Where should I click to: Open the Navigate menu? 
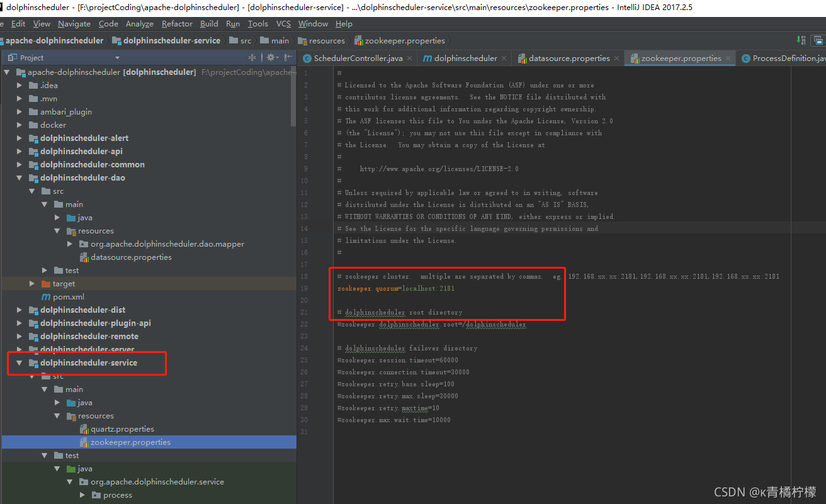click(x=74, y=24)
